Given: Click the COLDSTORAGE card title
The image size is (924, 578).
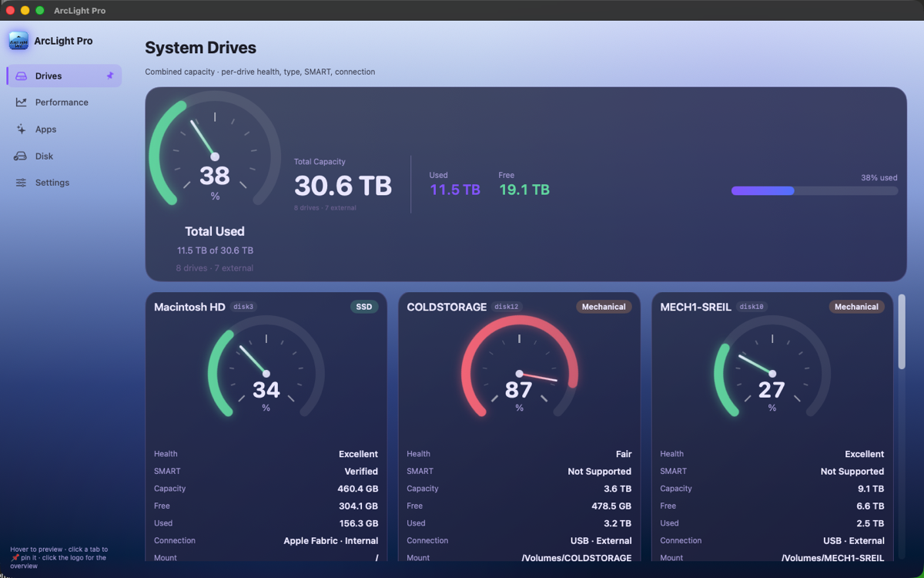Looking at the screenshot, I should pyautogui.click(x=447, y=307).
